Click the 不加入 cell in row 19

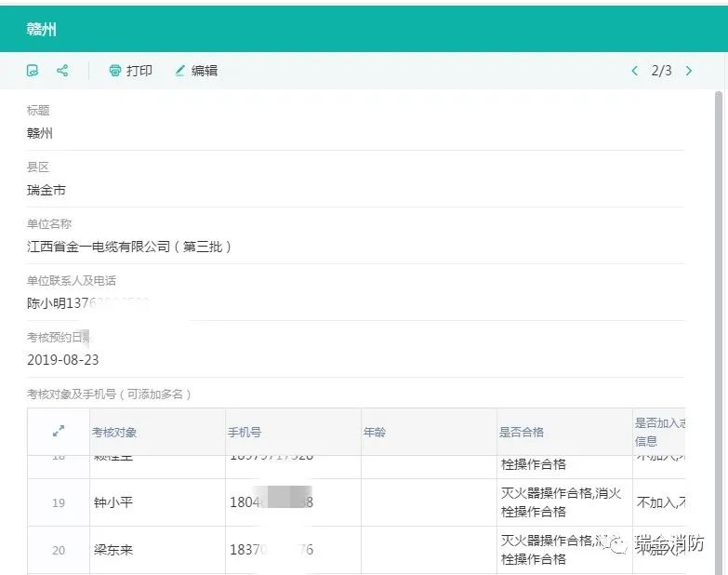(x=660, y=502)
